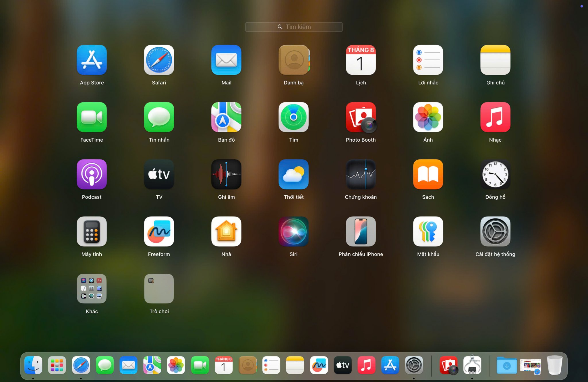Open the recent Safari page thumbnail in Dock
The height and width of the screenshot is (382, 588).
531,366
